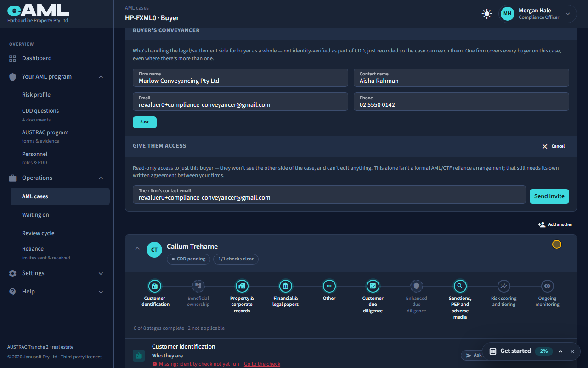Send the access invite
Screen dimensions: 588x368
coord(549,196)
